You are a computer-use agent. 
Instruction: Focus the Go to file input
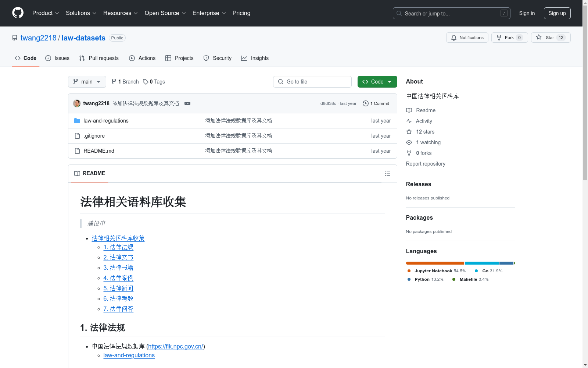coord(312,82)
